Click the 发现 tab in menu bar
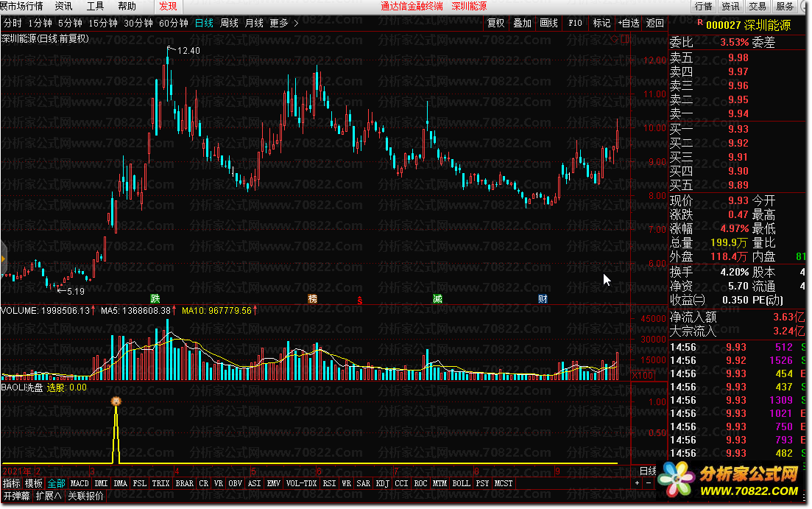 (169, 7)
